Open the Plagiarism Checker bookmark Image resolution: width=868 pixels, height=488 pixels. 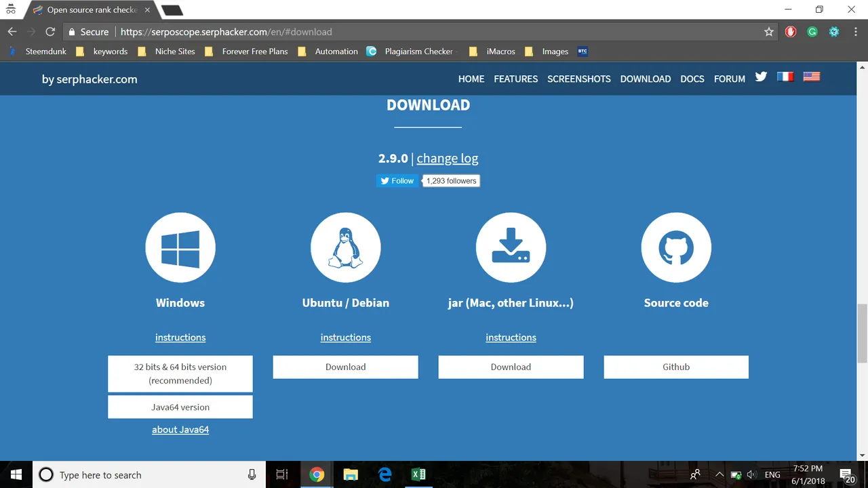point(412,51)
